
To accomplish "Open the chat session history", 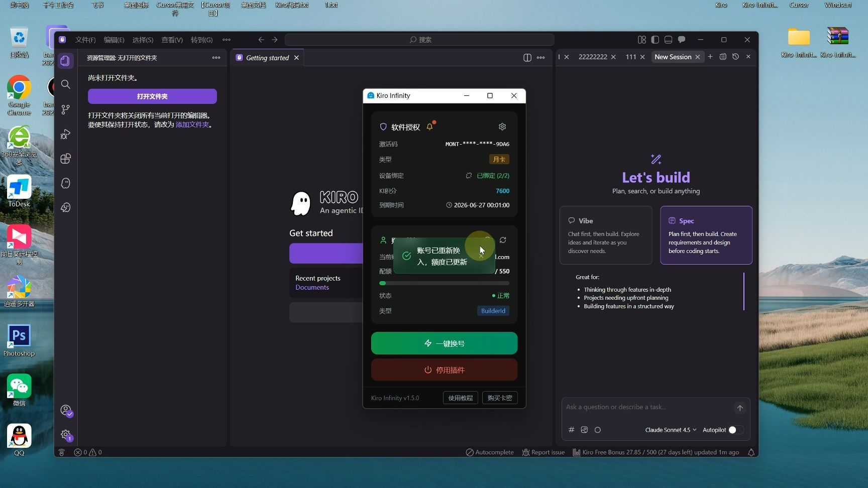I will coord(735,57).
